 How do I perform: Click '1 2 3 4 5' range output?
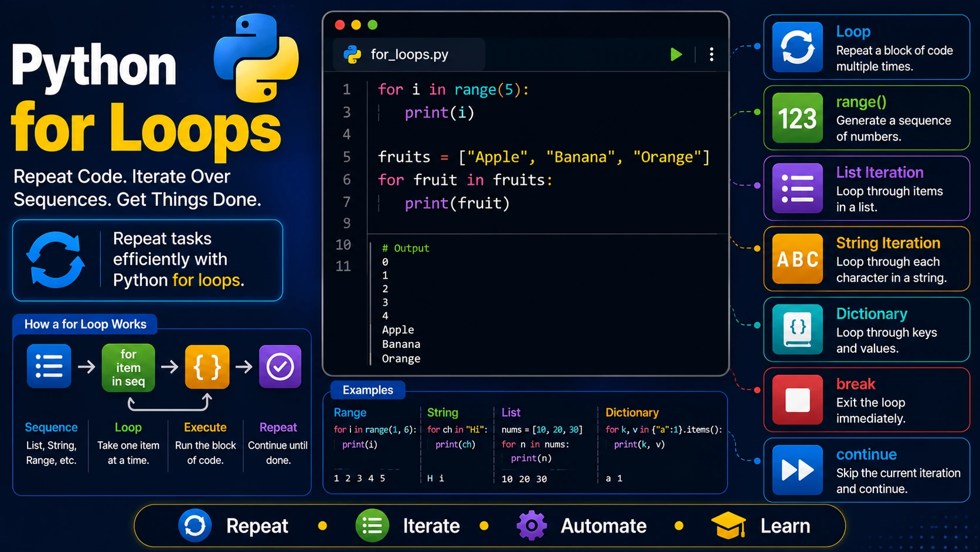[359, 478]
